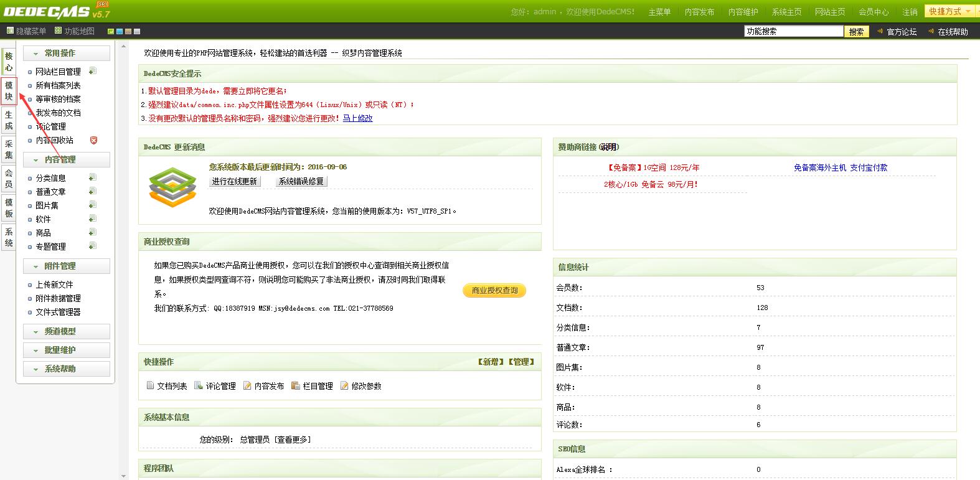Click the 【管理】 quick-action link

(521, 362)
